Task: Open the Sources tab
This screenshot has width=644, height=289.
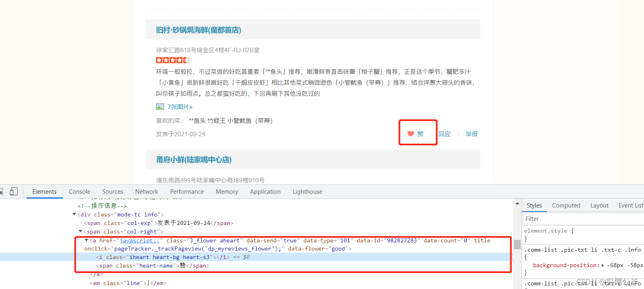Action: click(x=113, y=192)
